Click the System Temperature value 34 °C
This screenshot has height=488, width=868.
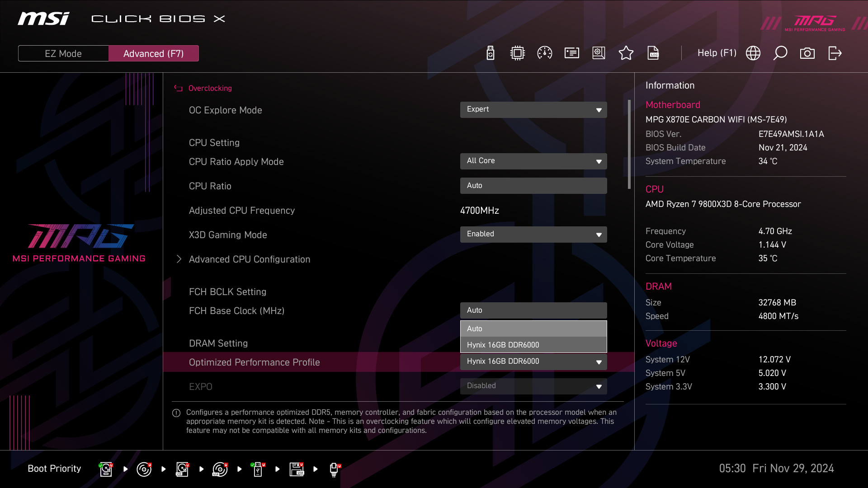click(x=768, y=161)
